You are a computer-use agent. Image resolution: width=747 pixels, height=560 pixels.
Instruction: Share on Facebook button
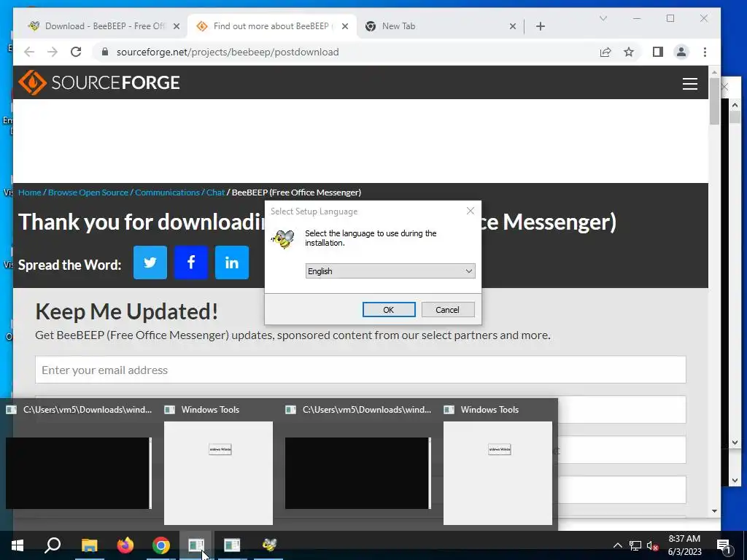pos(191,262)
